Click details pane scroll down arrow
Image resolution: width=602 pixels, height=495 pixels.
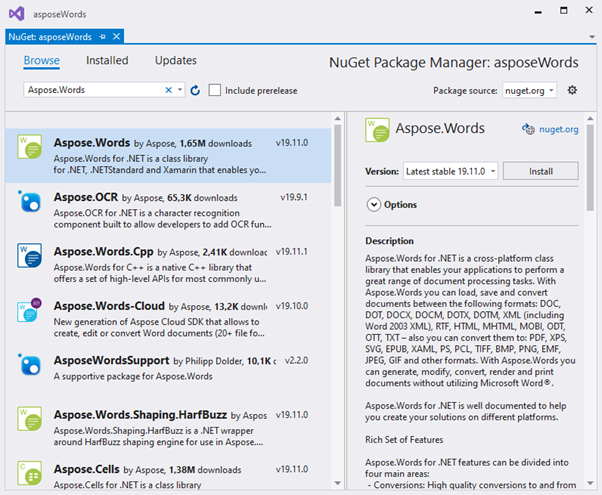590,483
